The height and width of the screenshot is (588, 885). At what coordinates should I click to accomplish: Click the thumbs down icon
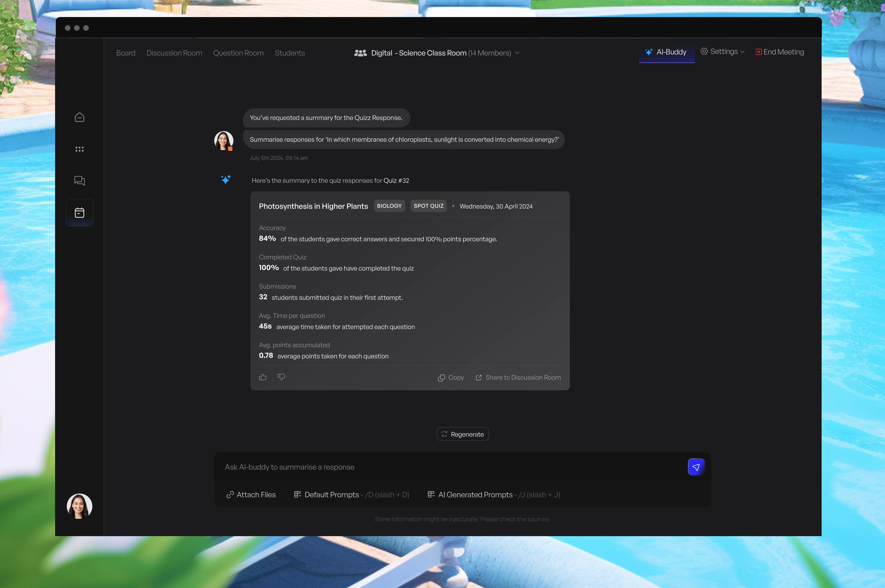281,377
